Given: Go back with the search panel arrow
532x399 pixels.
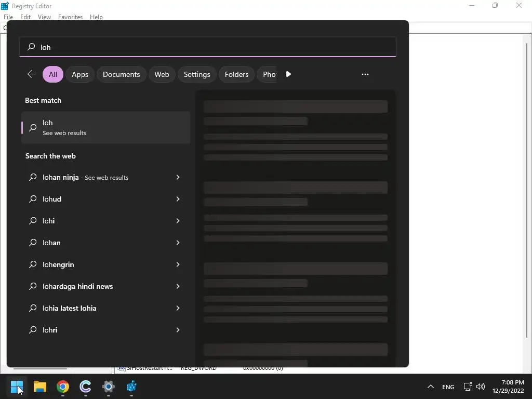Looking at the screenshot, I should pos(32,74).
